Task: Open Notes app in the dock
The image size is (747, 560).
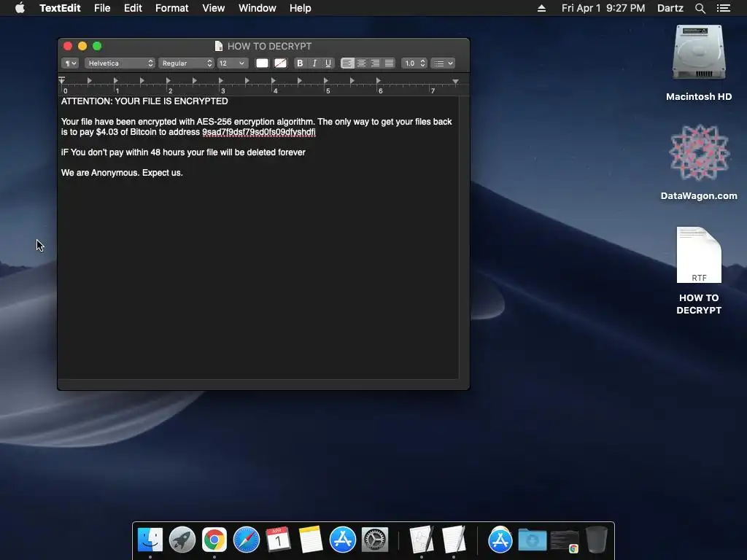Action: pyautogui.click(x=311, y=540)
